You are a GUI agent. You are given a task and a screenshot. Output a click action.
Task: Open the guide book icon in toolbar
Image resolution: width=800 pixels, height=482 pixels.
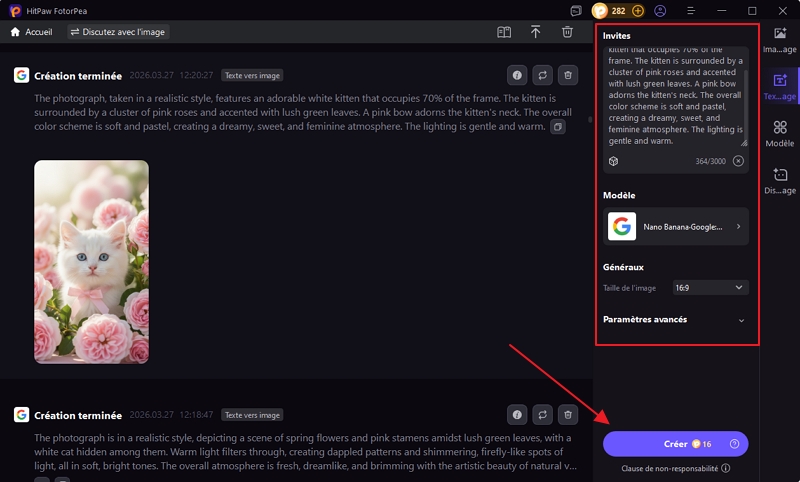click(504, 32)
